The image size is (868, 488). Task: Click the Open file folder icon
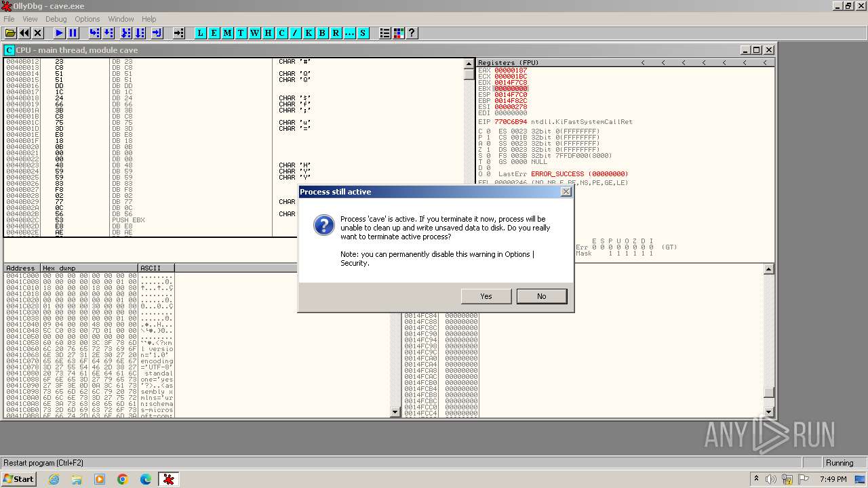point(10,33)
